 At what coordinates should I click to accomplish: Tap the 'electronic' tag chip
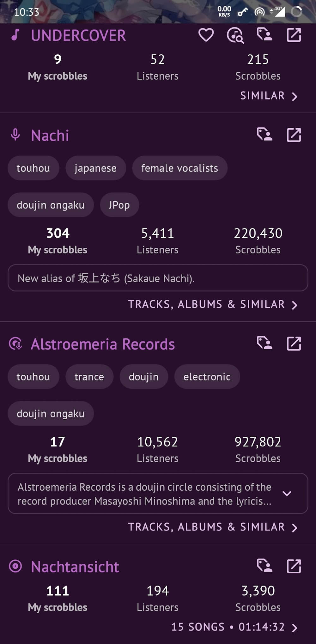tap(207, 377)
